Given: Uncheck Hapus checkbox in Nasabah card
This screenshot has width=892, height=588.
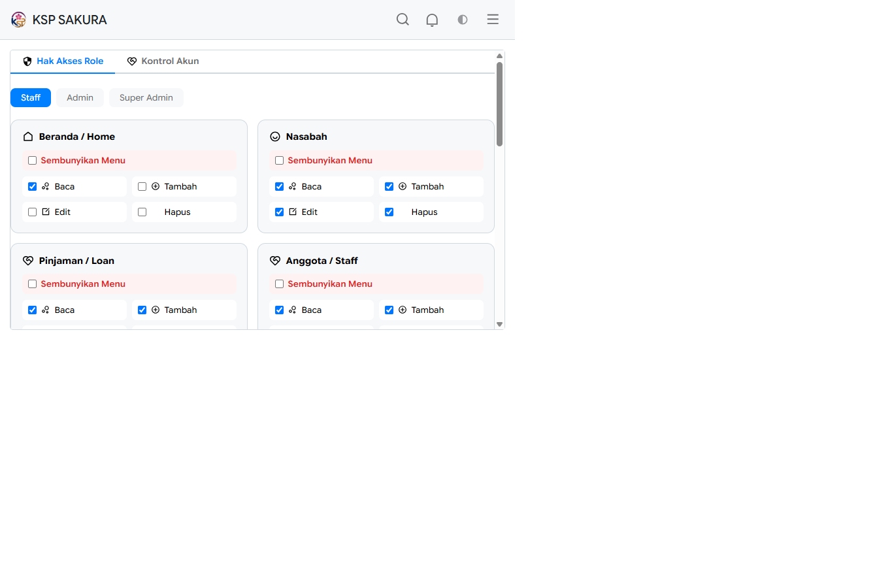Looking at the screenshot, I should [389, 212].
